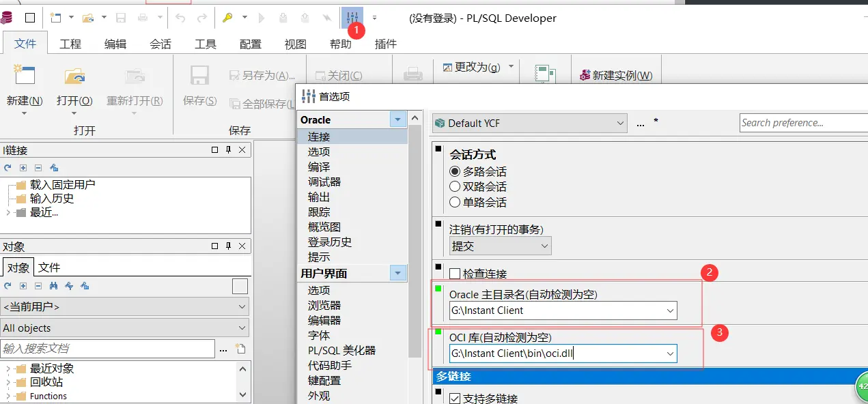This screenshot has width=868, height=404.
Task: Click the scroll down arrow of the object tree
Action: click(x=243, y=394)
